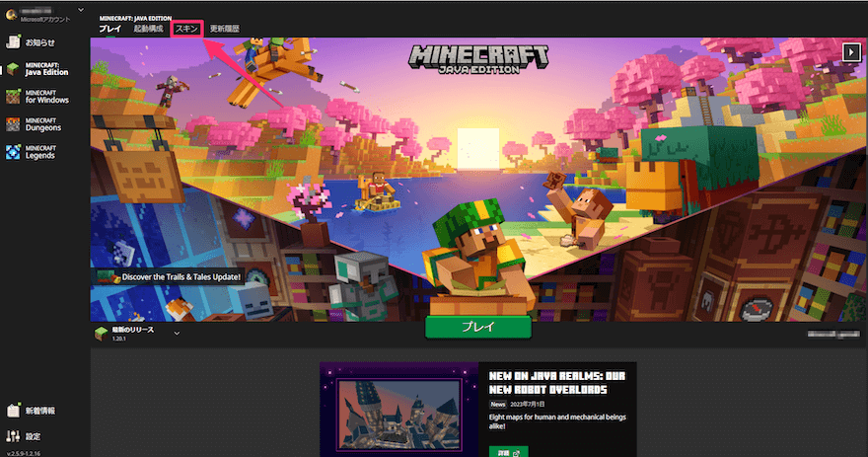Screen dimensions: 868x457
Task: Click the account avatar icon
Action: 11,14
